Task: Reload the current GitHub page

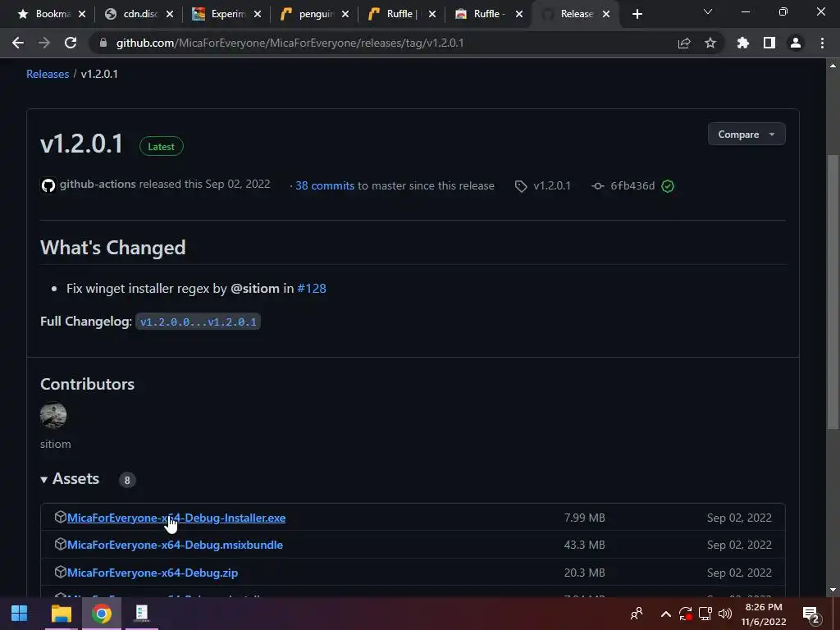Action: tap(71, 43)
